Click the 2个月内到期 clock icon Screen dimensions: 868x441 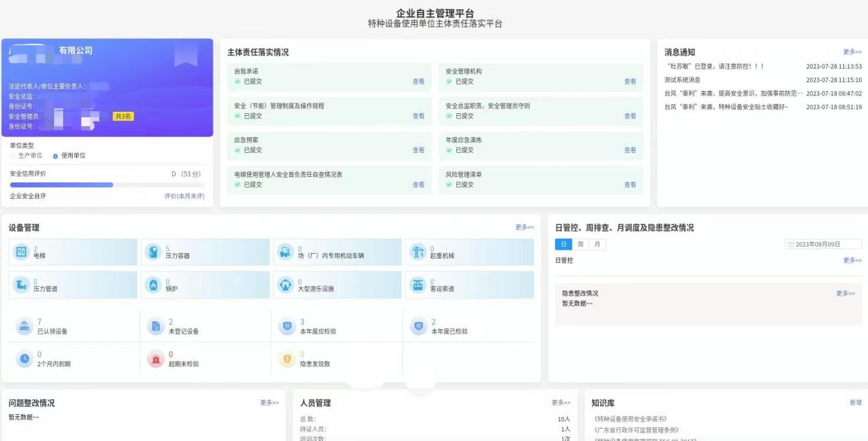tap(25, 359)
